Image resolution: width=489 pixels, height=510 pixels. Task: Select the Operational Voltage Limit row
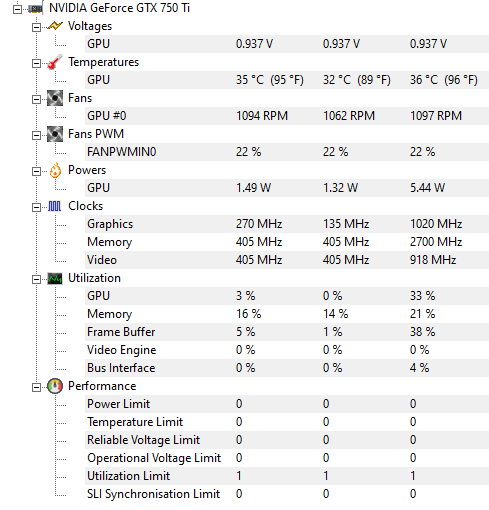tap(287, 458)
